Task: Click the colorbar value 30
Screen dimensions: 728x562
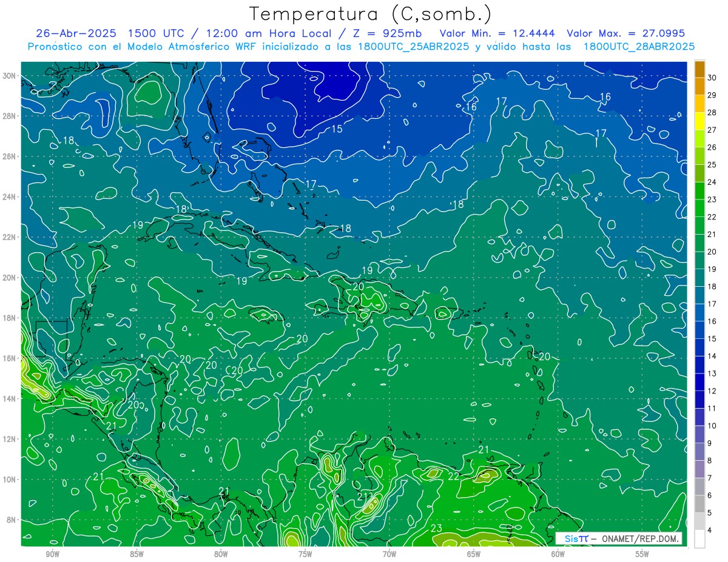Action: [x=712, y=77]
